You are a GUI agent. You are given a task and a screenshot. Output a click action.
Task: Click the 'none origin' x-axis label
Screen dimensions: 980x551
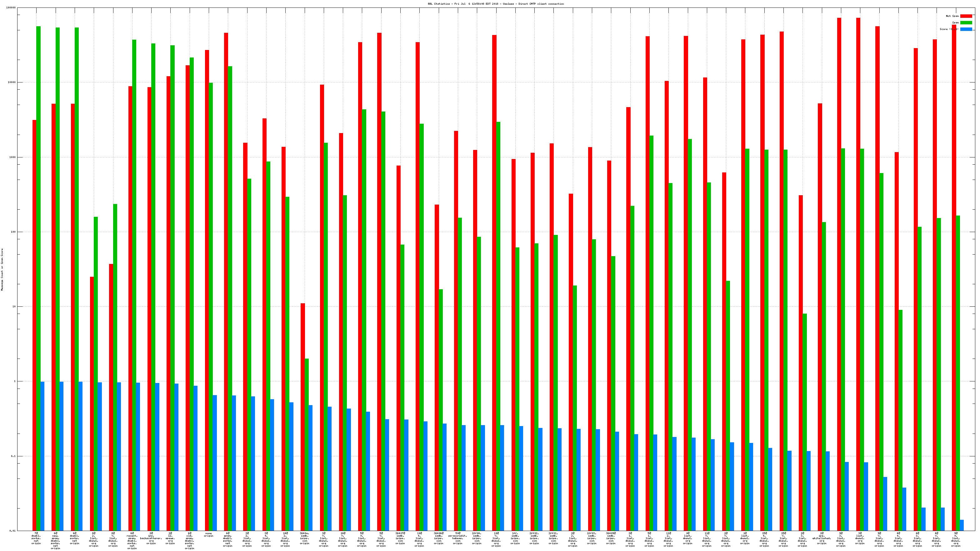(x=208, y=535)
